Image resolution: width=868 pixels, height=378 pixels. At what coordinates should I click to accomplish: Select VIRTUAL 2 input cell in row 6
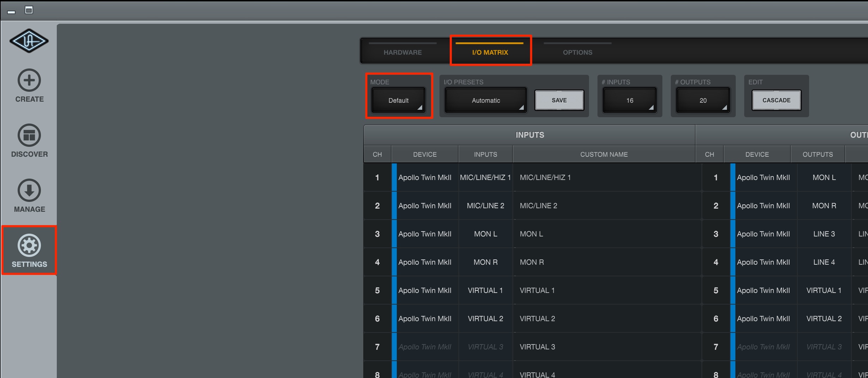click(485, 318)
